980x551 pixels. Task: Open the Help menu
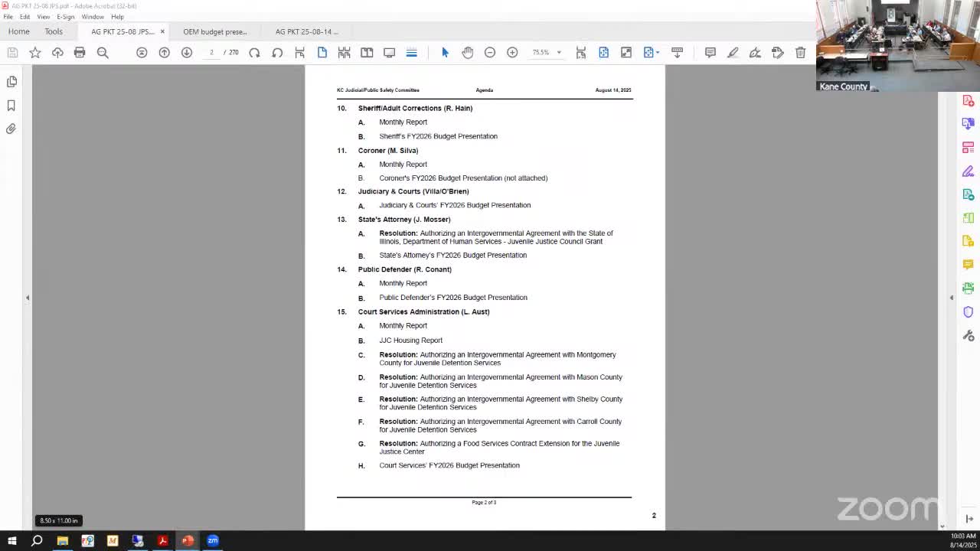[117, 16]
